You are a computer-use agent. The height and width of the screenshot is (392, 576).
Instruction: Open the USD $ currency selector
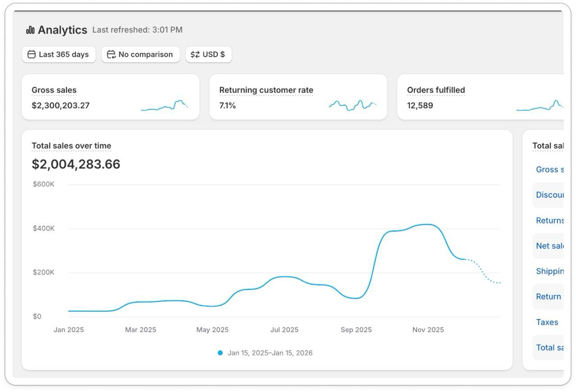point(208,54)
